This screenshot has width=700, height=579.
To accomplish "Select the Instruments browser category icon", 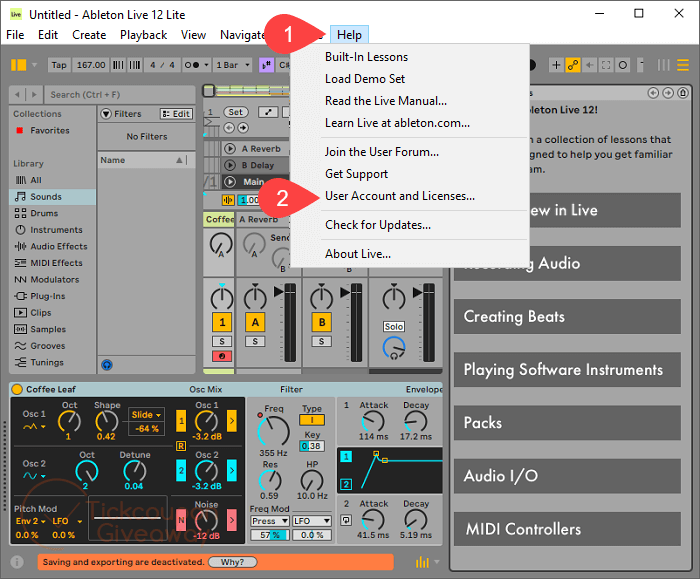I will [21, 230].
